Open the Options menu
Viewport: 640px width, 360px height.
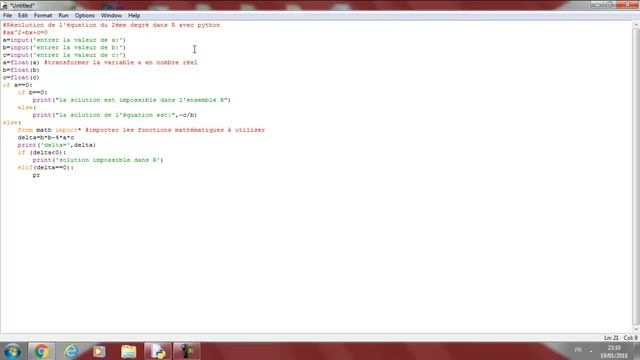pyautogui.click(x=84, y=16)
